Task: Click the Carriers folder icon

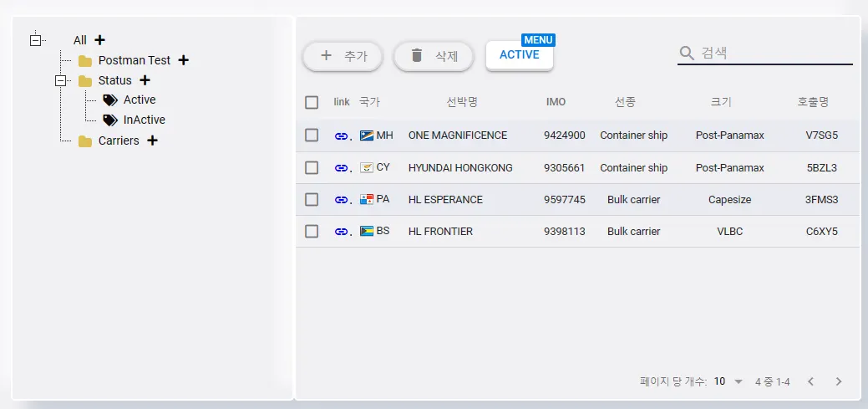Action: 84,141
